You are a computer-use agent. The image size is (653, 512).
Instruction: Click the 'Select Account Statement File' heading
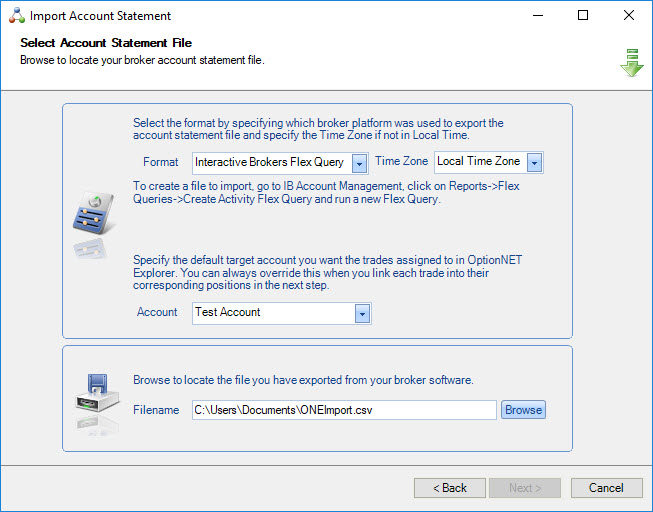click(106, 43)
